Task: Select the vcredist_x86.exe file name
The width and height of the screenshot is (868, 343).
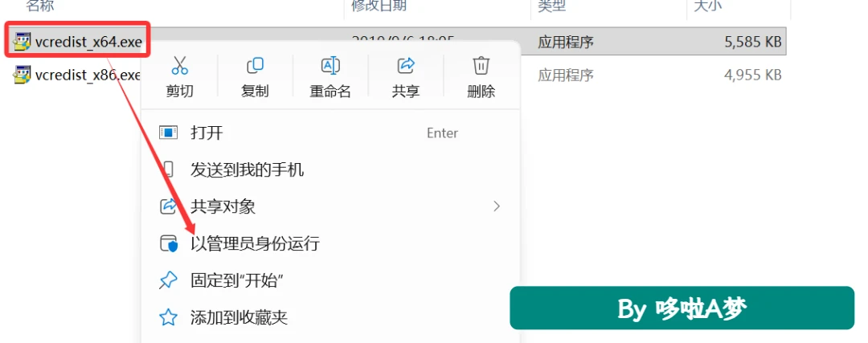Action: [88, 75]
